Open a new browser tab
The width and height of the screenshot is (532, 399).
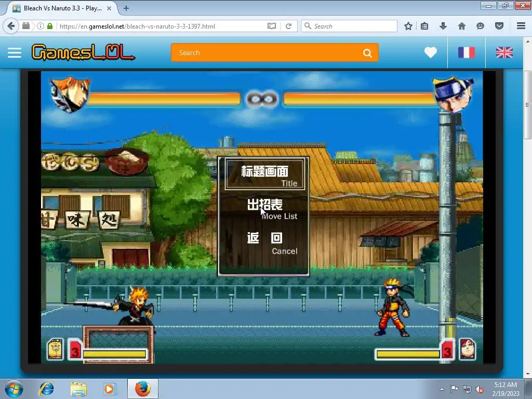pyautogui.click(x=126, y=8)
